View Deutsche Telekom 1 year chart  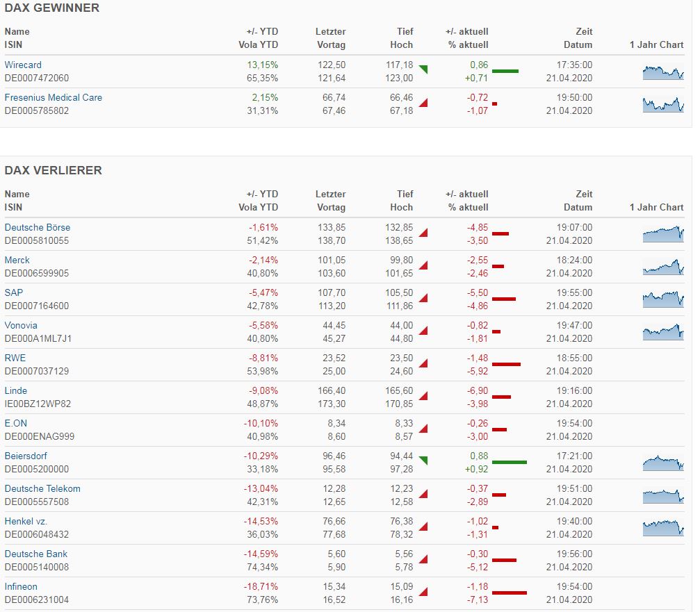[x=663, y=495]
